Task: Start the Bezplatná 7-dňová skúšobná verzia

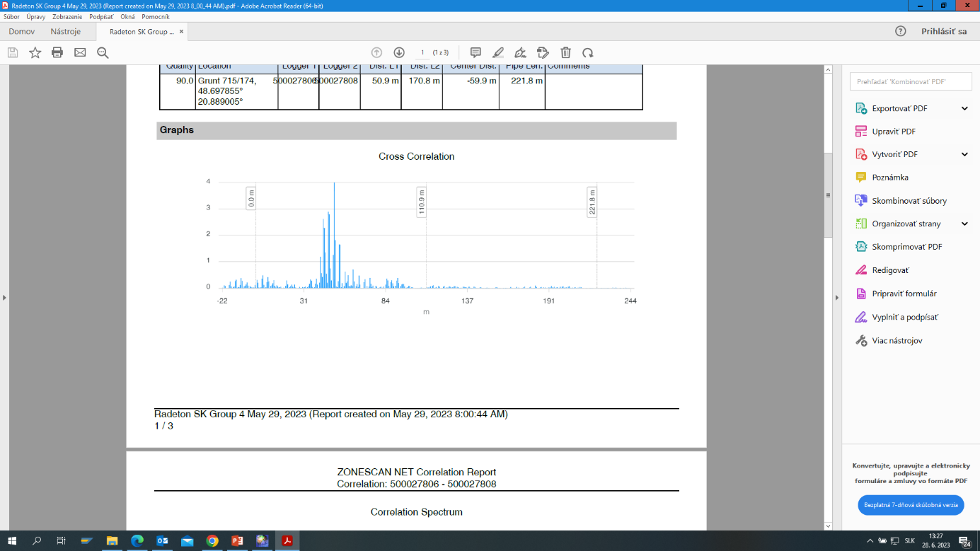Action: tap(910, 505)
